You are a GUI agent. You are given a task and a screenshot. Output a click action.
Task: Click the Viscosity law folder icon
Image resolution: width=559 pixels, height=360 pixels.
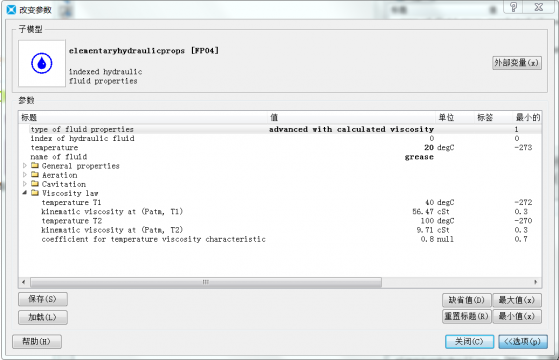(35, 193)
